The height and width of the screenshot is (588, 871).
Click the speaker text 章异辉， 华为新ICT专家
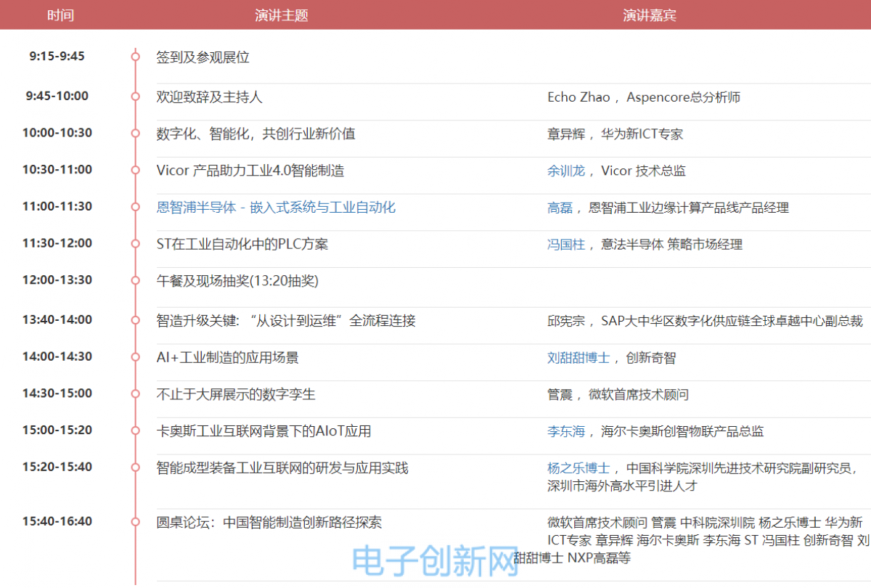615,134
